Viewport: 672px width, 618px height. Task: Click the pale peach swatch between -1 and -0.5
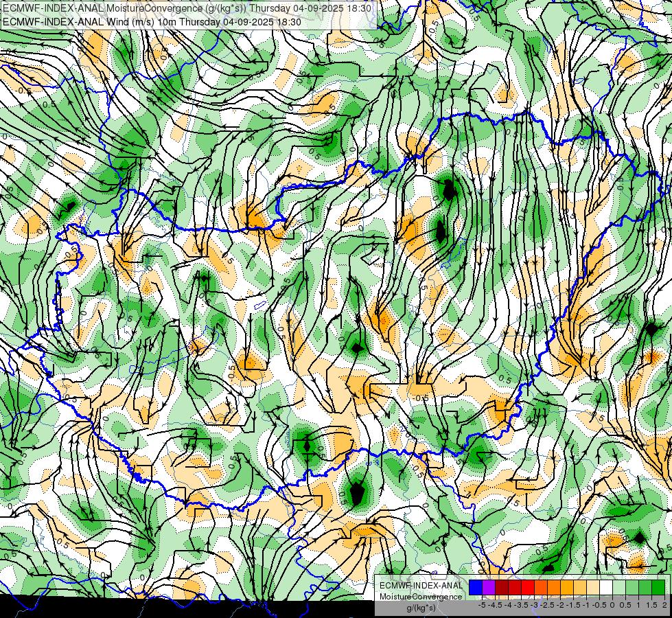(x=593, y=588)
